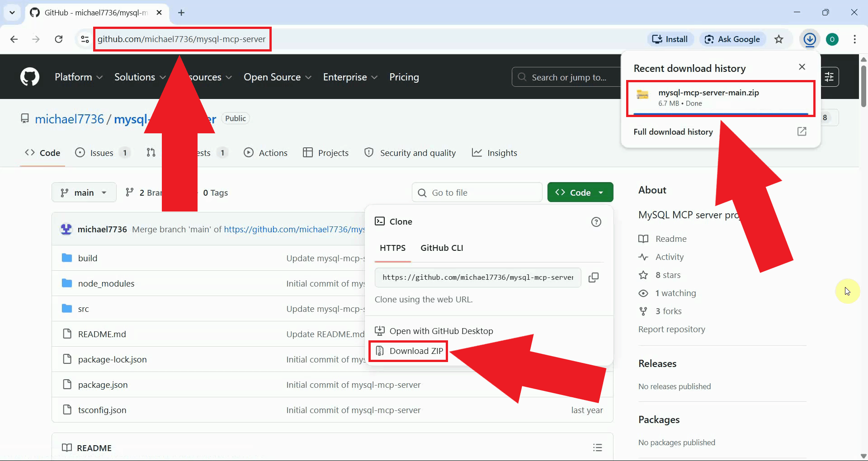Image resolution: width=868 pixels, height=461 pixels.
Task: Select the GitHub CLI clone tab
Action: tap(442, 248)
